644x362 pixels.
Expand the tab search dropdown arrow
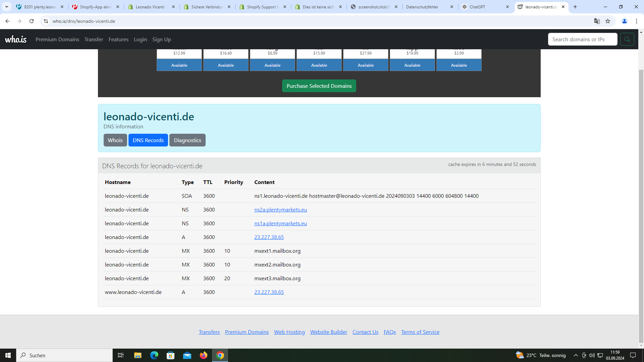[6, 7]
